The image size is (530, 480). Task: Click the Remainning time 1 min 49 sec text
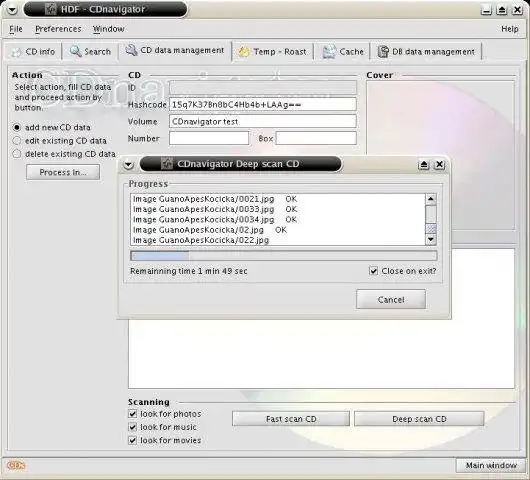pyautogui.click(x=189, y=271)
